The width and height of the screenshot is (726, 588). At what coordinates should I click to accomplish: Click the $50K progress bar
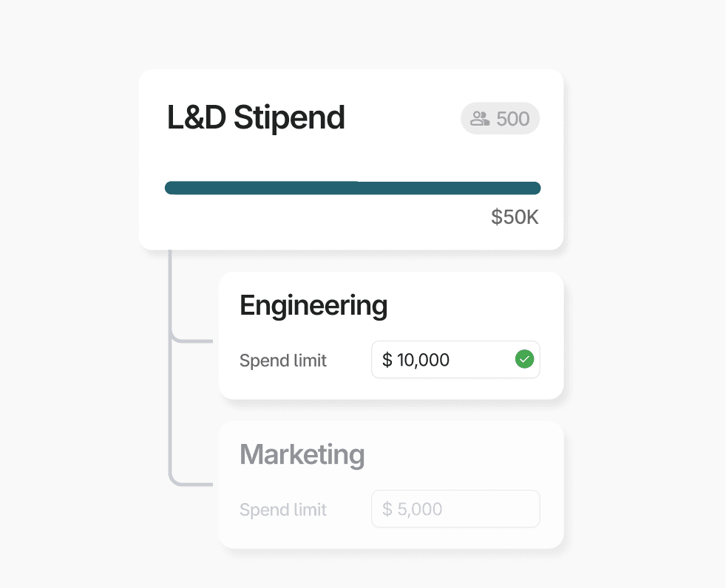tap(353, 188)
